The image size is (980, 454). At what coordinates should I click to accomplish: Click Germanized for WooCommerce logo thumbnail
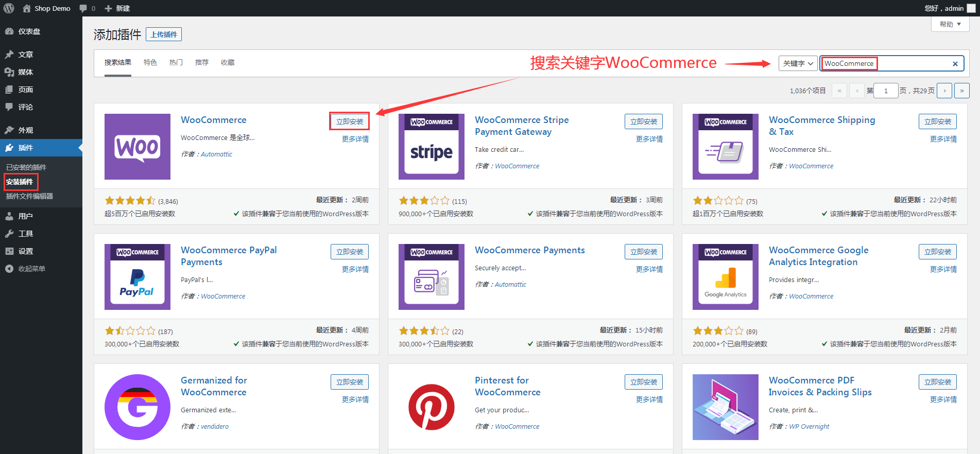point(137,407)
